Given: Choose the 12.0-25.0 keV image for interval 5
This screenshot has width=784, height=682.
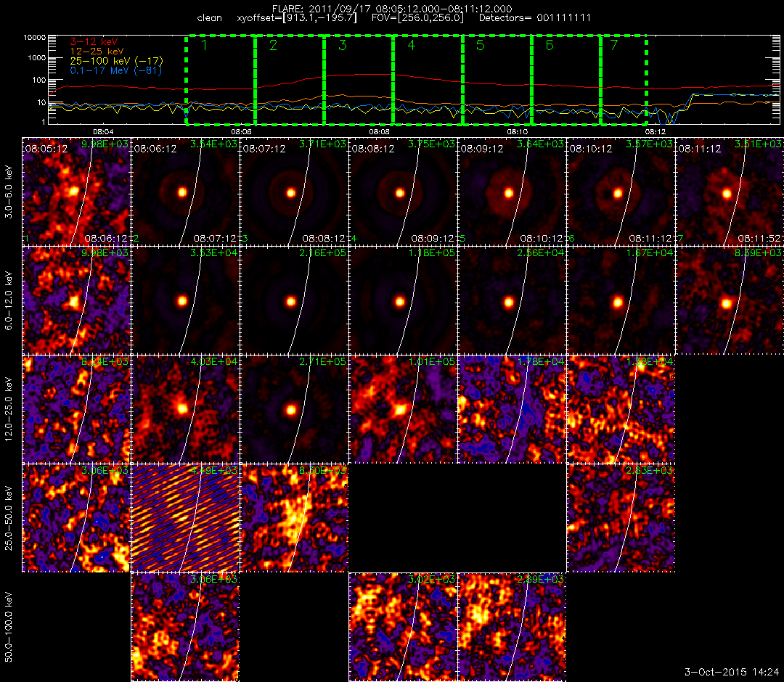Looking at the screenshot, I should (x=512, y=410).
